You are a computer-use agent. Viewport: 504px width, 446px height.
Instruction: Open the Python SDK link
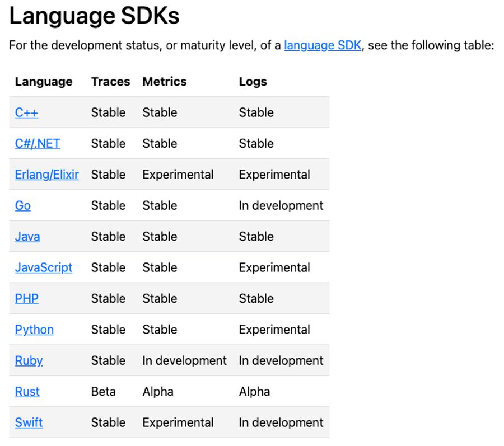[x=34, y=330]
